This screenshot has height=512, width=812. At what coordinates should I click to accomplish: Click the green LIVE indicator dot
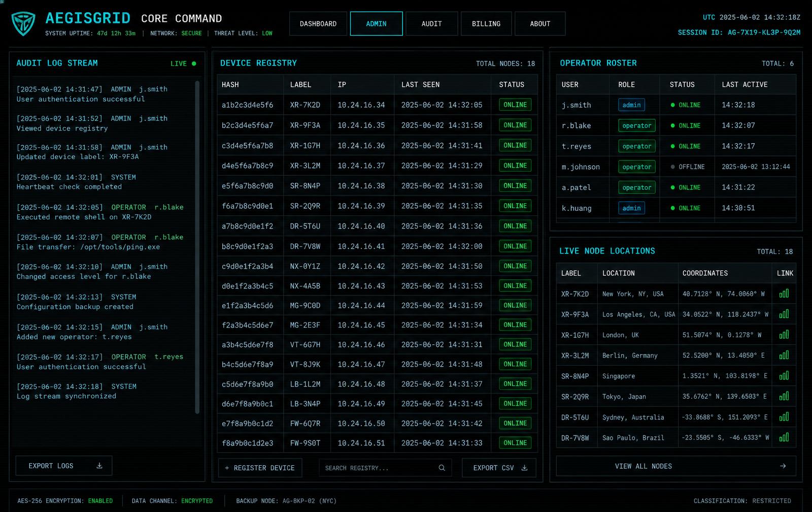pyautogui.click(x=194, y=63)
